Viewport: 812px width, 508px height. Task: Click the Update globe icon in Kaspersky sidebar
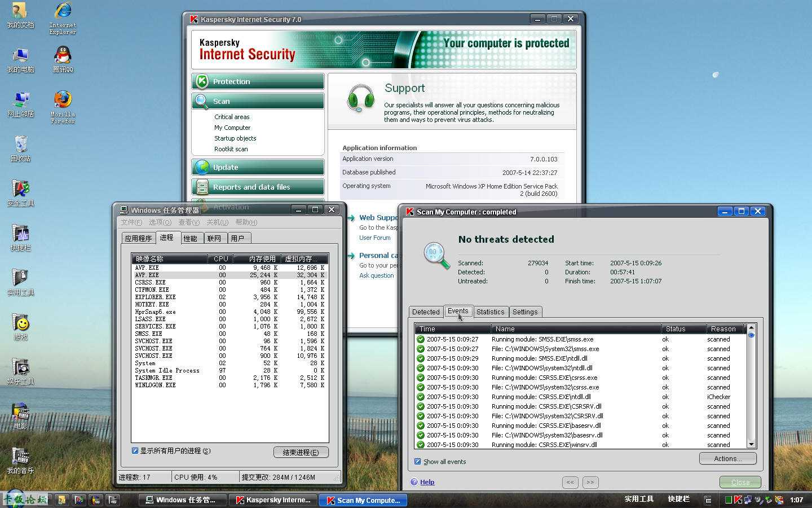click(x=202, y=167)
